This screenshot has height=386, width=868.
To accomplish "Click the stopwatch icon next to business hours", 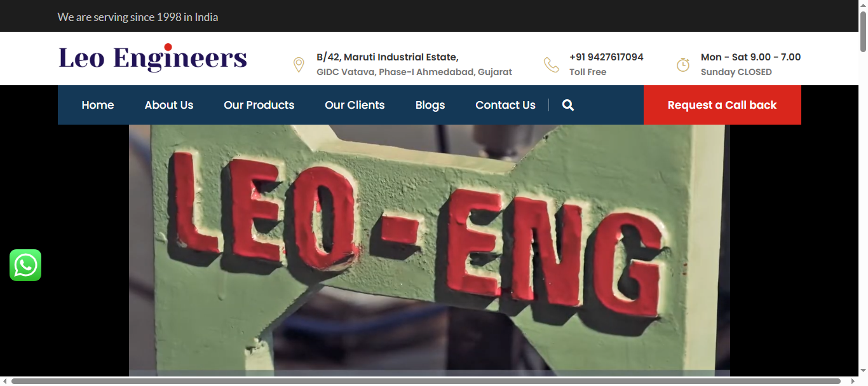I will [x=682, y=65].
